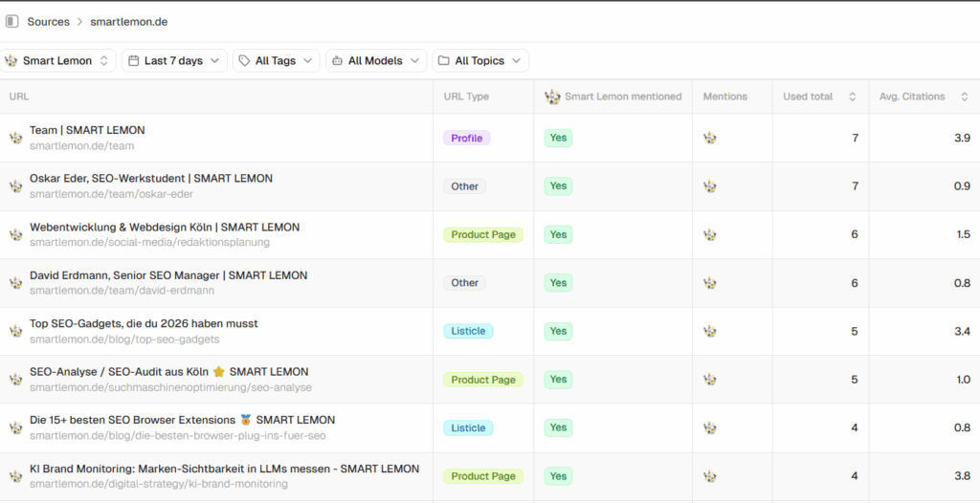This screenshot has width=980, height=503.
Task: Click Listicle tag in Top SEO-Gadgets row
Action: (x=468, y=331)
